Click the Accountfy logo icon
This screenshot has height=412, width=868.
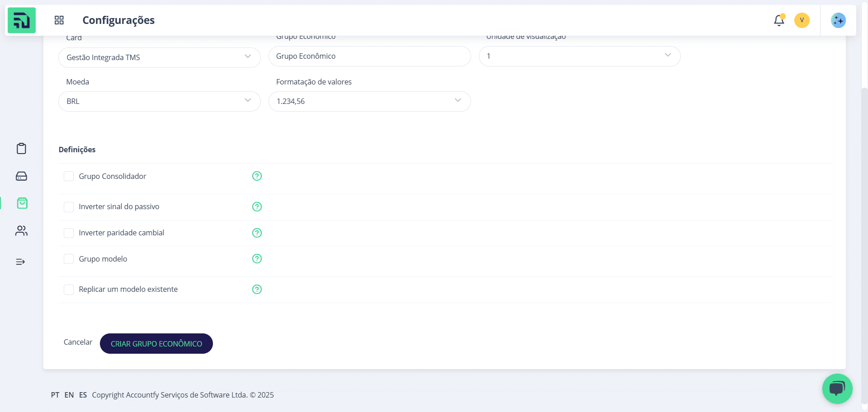click(21, 20)
